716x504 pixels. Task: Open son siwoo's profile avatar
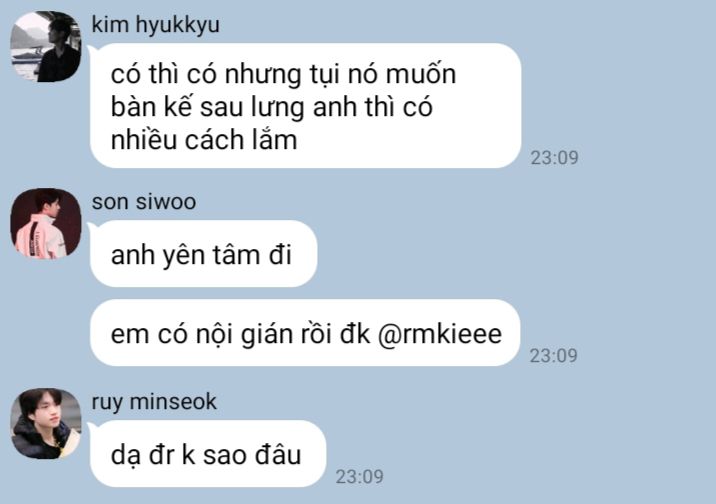pos(46,223)
